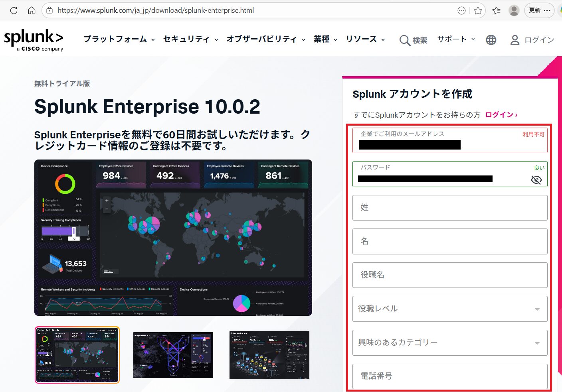Click the 検索 magnifier search icon
Viewport: 562px width, 392px height.
click(x=405, y=40)
